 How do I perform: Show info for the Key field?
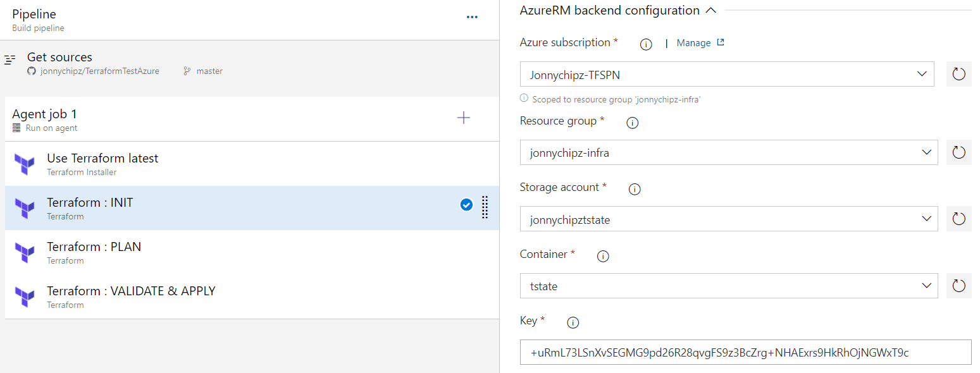[x=573, y=322]
